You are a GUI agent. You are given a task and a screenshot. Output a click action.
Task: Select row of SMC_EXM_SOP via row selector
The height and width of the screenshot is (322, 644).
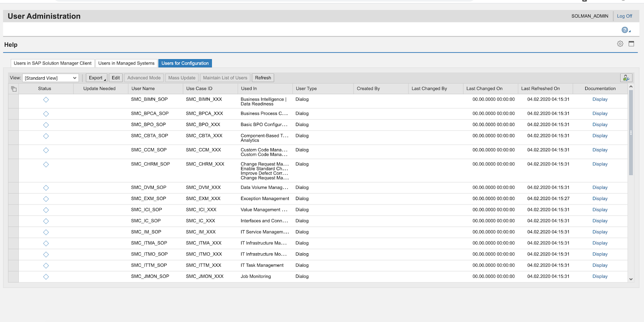[13, 199]
